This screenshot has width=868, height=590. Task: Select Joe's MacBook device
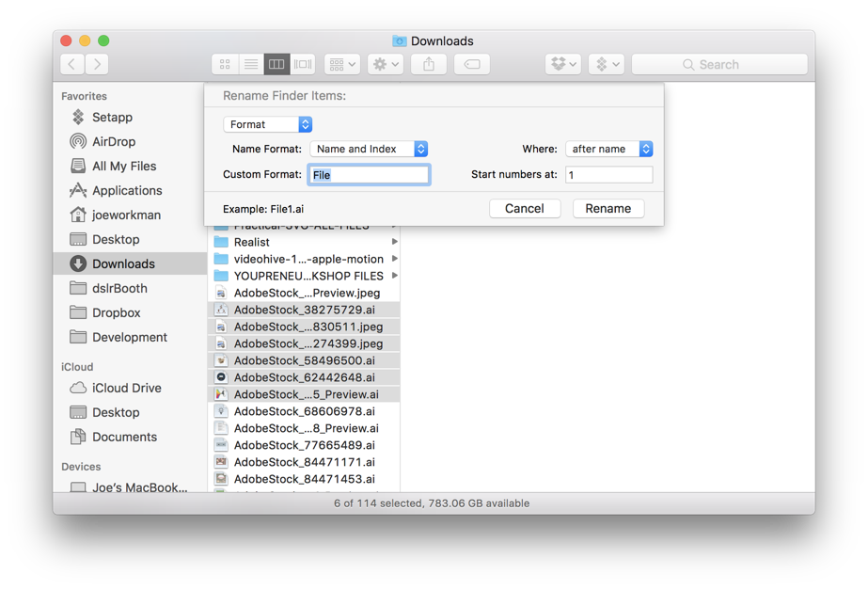click(x=130, y=486)
